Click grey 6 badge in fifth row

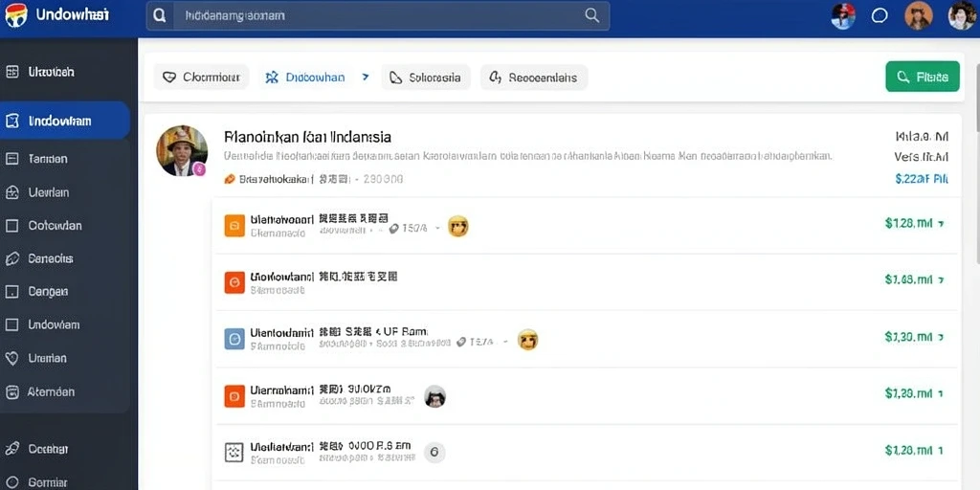click(434, 452)
